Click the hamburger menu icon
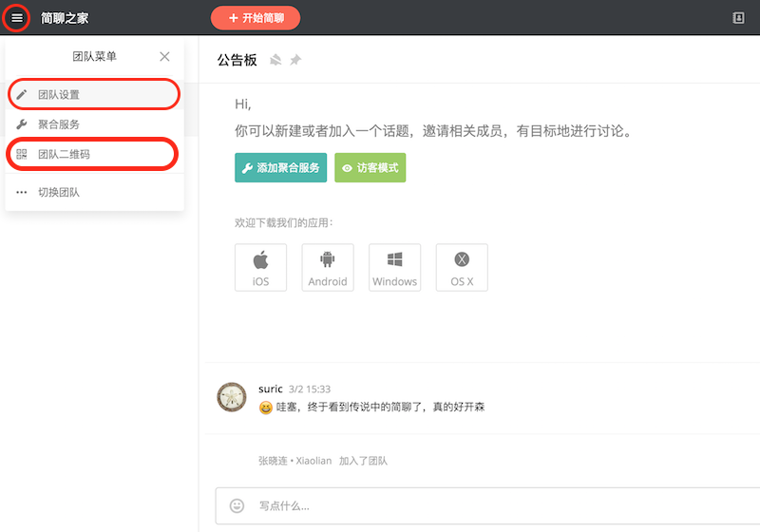This screenshot has width=760, height=532. [x=17, y=17]
